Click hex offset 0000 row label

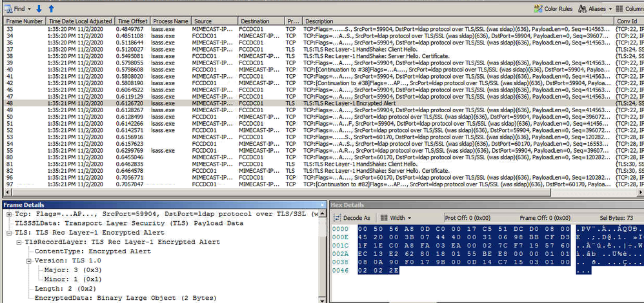[339, 229]
